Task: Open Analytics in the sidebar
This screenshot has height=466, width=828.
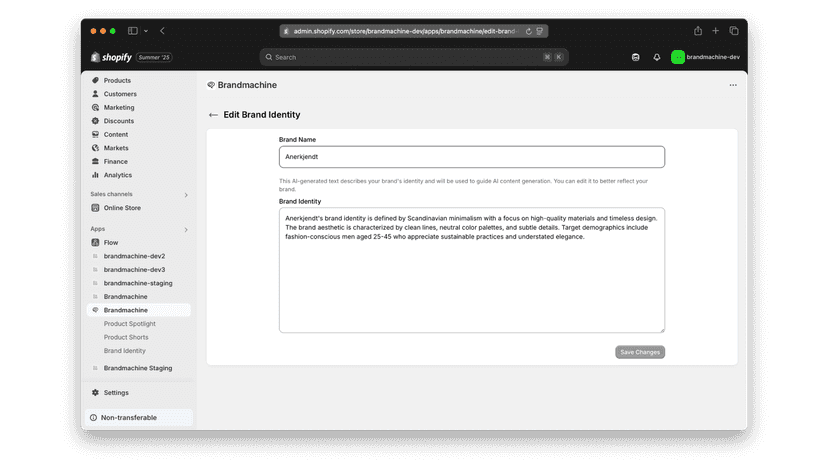Action: [x=117, y=175]
